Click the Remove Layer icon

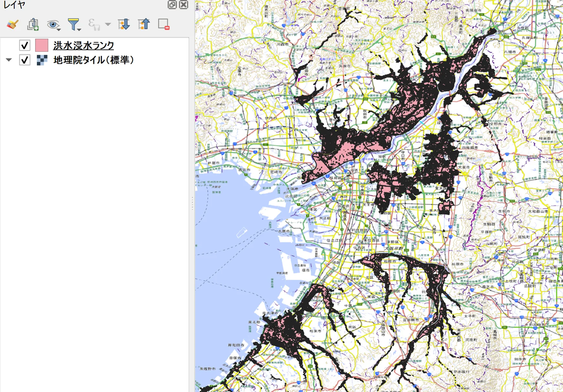(163, 24)
